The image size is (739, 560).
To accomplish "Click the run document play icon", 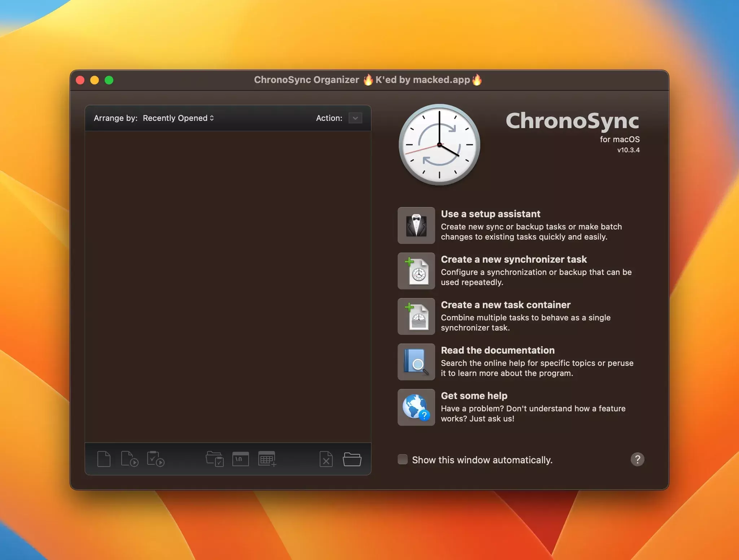I will pos(129,459).
